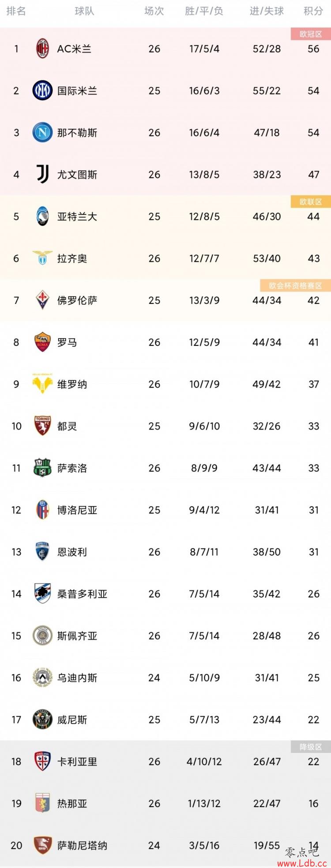The height and width of the screenshot is (868, 331).
Task: Select the 欧会杯资格赛区 tag
Action: click(295, 286)
